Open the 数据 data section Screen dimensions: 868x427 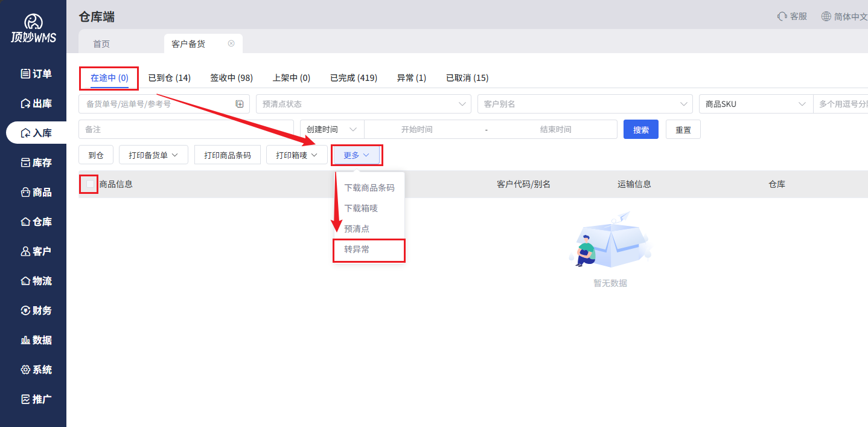point(36,340)
